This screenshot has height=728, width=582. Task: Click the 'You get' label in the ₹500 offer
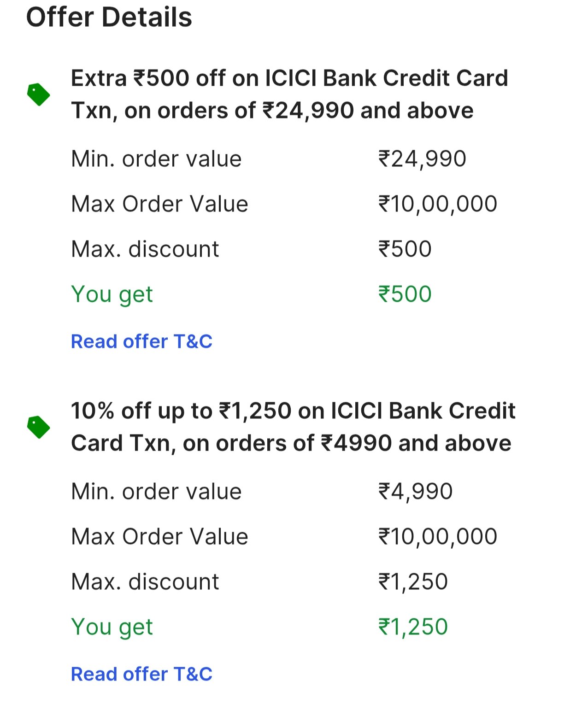click(112, 294)
